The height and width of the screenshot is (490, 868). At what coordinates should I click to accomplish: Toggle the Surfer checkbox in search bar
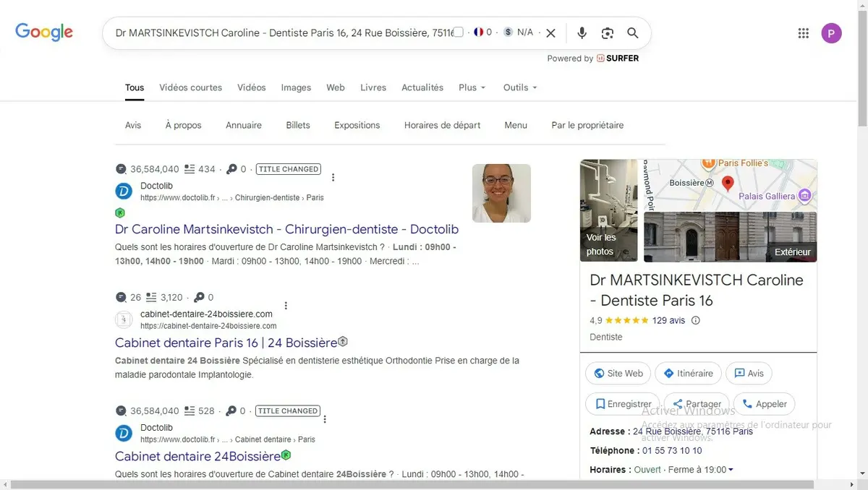[458, 33]
